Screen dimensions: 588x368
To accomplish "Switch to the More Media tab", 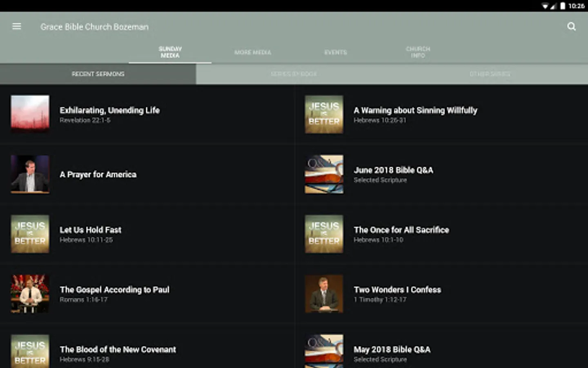I will click(253, 52).
